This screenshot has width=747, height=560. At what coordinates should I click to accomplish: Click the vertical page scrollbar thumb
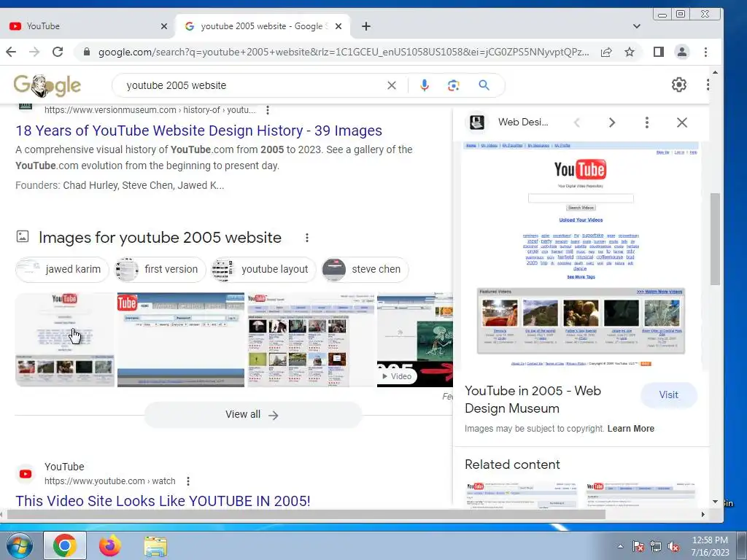click(715, 239)
